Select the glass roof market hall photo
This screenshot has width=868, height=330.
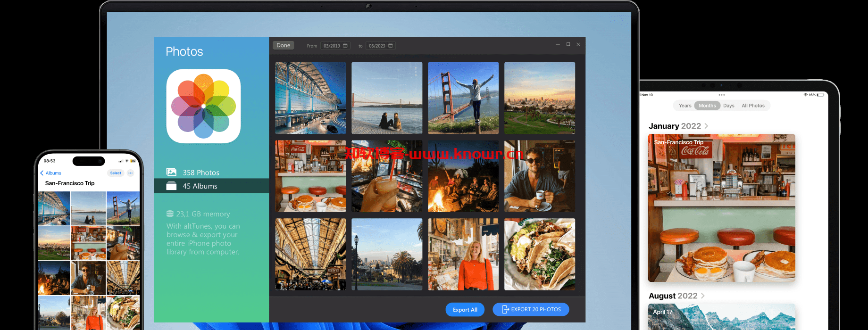310,254
